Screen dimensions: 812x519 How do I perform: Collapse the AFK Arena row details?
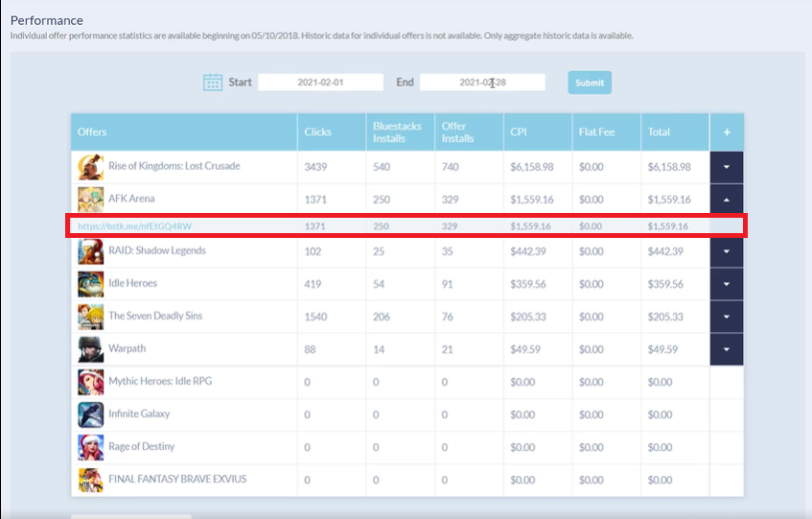click(727, 200)
